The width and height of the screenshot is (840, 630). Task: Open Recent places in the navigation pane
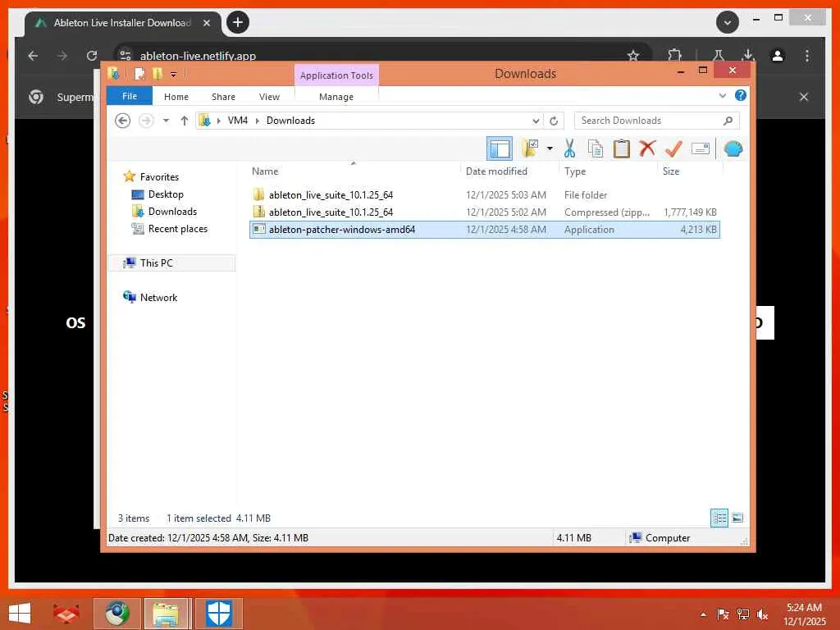(177, 229)
